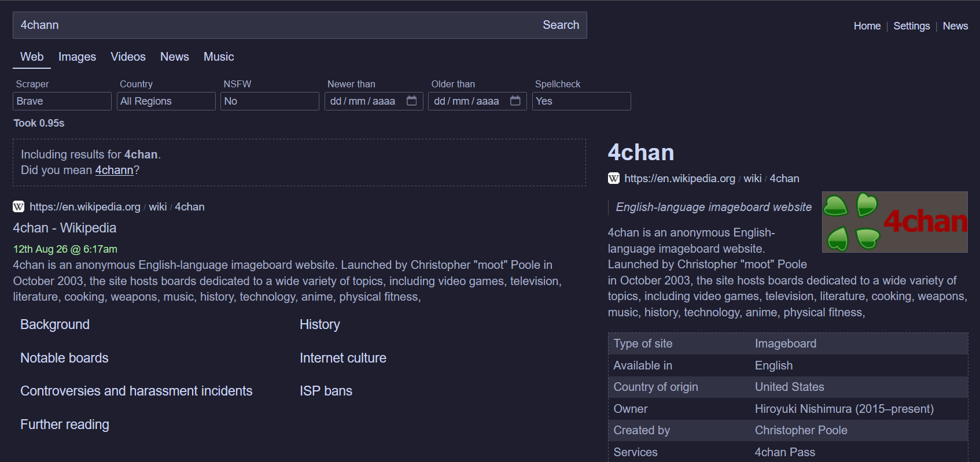This screenshot has width=980, height=462.
Task: Switch to the News search tab
Action: [x=175, y=57]
